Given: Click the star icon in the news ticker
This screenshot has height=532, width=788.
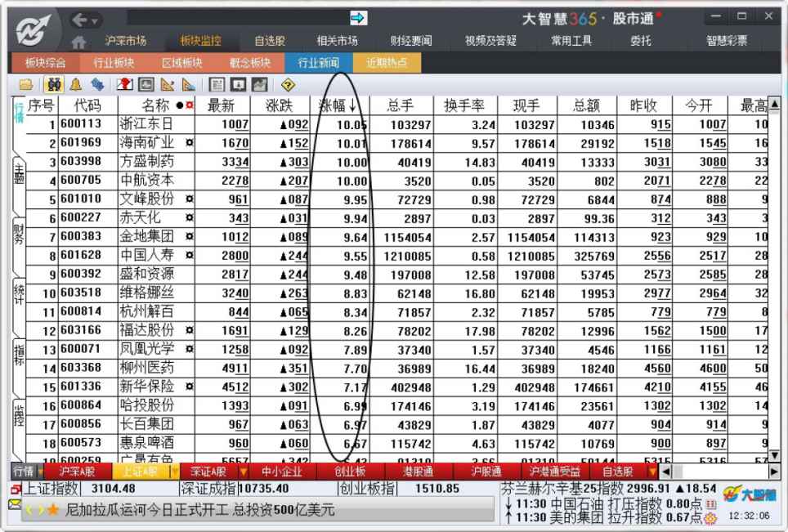Looking at the screenshot, I should (53, 511).
